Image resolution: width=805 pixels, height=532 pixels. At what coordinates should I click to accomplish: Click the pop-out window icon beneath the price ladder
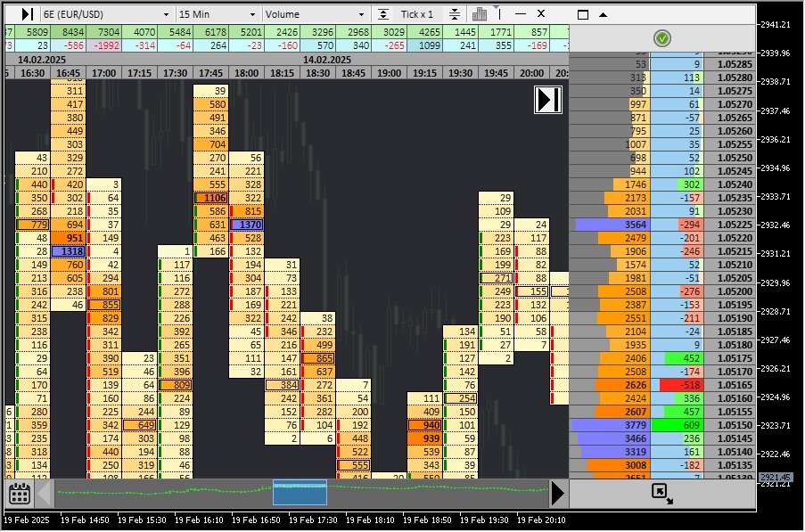click(660, 492)
